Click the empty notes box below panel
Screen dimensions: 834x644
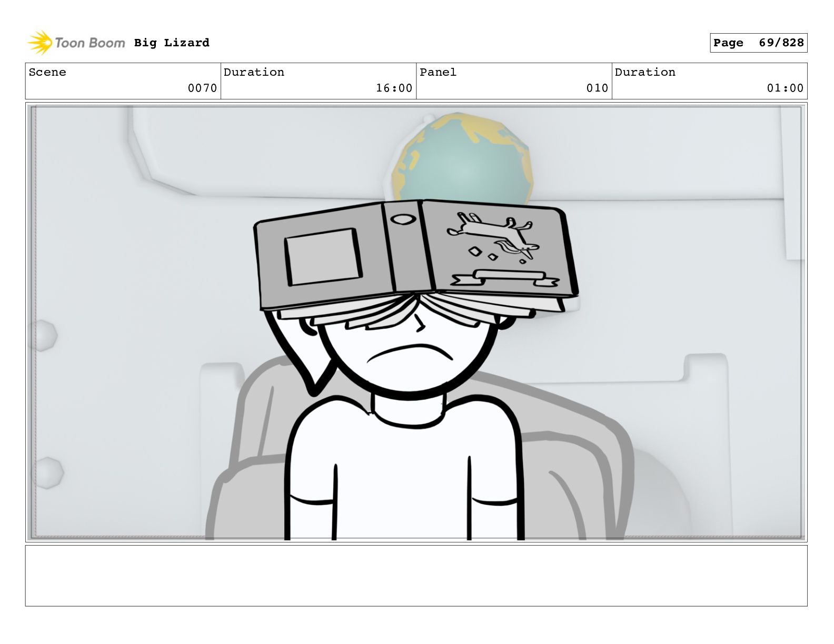coord(416,576)
